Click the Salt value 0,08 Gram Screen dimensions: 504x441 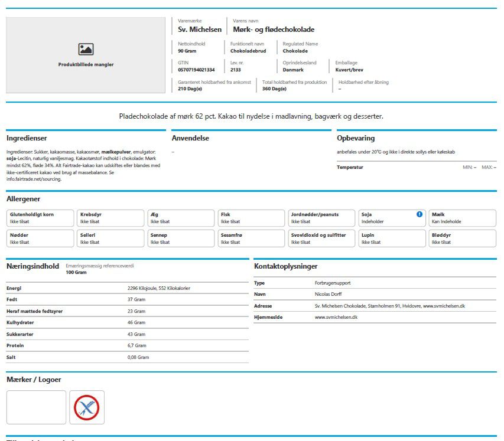pyautogui.click(x=138, y=358)
